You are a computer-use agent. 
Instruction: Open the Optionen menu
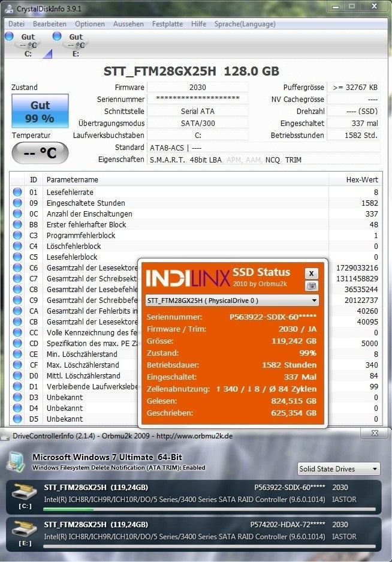pos(89,24)
